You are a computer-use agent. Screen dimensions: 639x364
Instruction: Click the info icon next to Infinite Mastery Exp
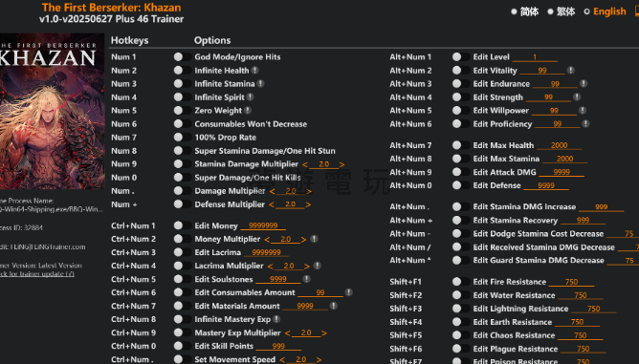276,319
